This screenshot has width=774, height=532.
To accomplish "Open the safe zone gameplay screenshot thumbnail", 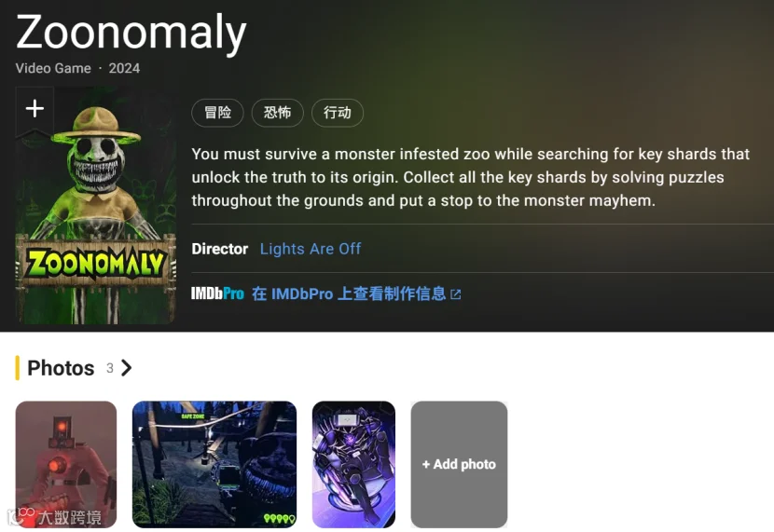I will tap(214, 465).
